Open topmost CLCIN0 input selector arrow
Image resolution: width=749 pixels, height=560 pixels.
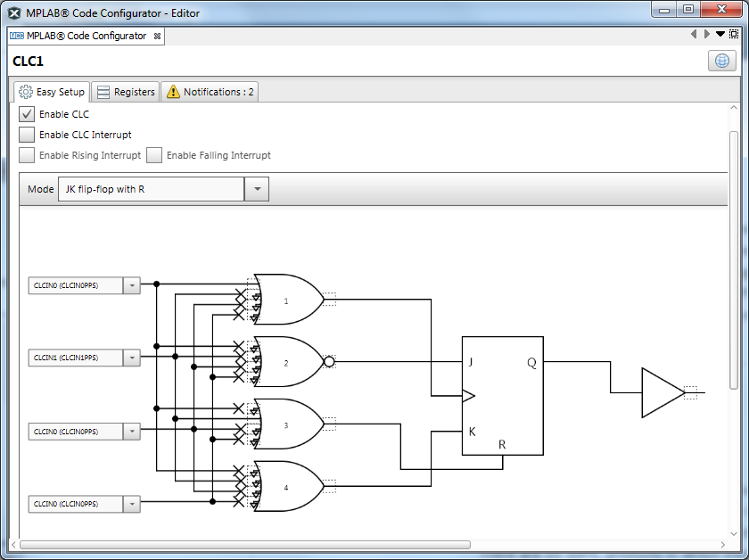pyautogui.click(x=132, y=285)
